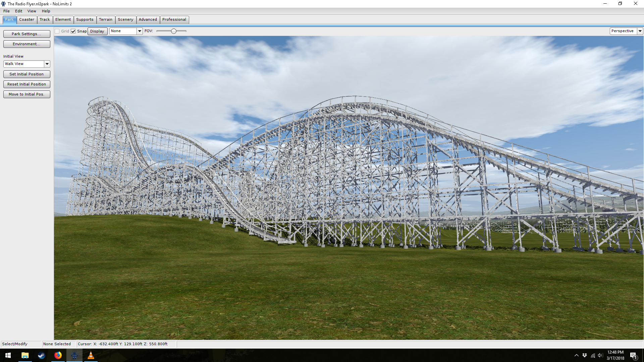Open the Perspective view dropdown

(640, 31)
